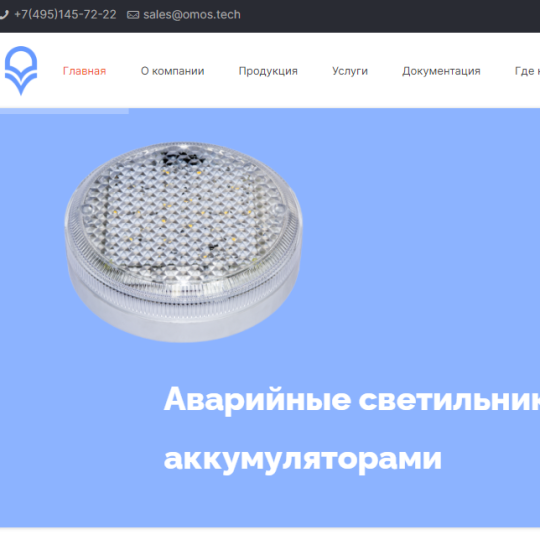
Task: Call the number +7(495)145-72-22
Action: point(65,14)
